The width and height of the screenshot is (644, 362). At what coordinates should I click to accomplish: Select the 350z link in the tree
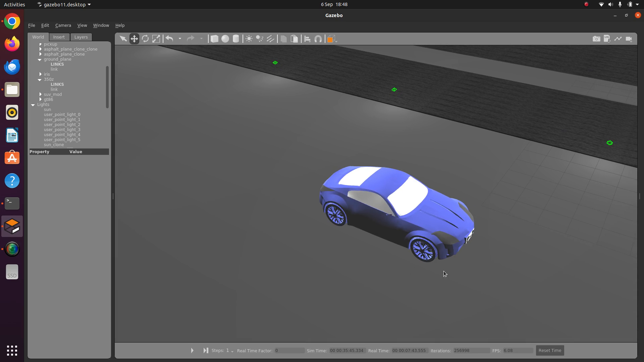pyautogui.click(x=54, y=89)
